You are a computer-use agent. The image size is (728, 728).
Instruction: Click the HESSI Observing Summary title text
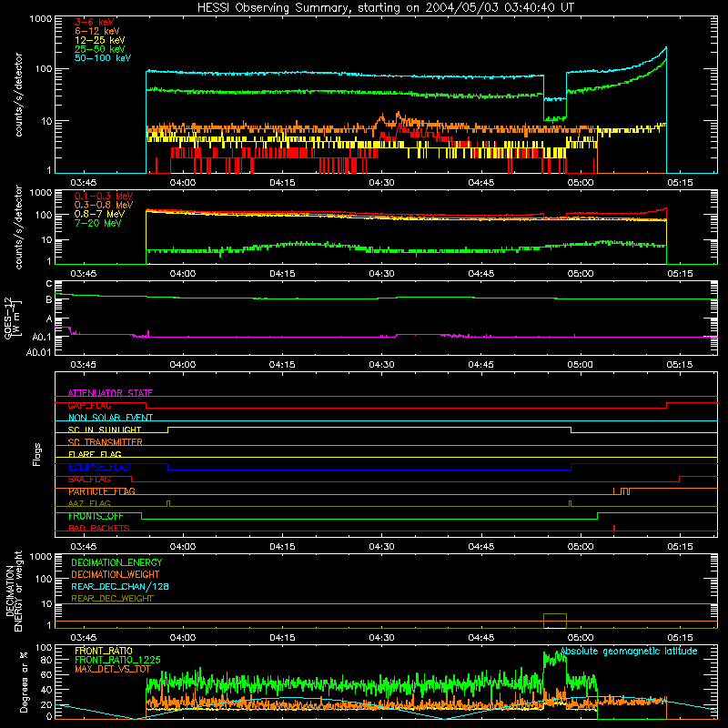pos(385,8)
